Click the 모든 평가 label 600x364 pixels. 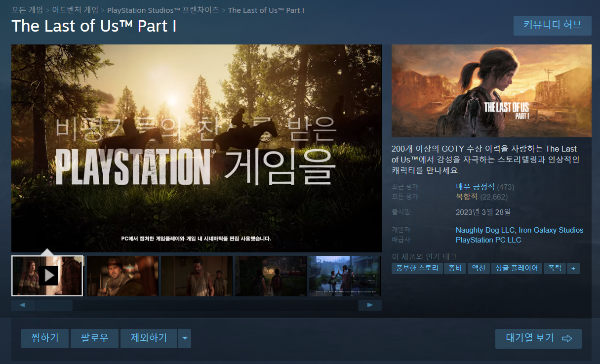coord(405,197)
